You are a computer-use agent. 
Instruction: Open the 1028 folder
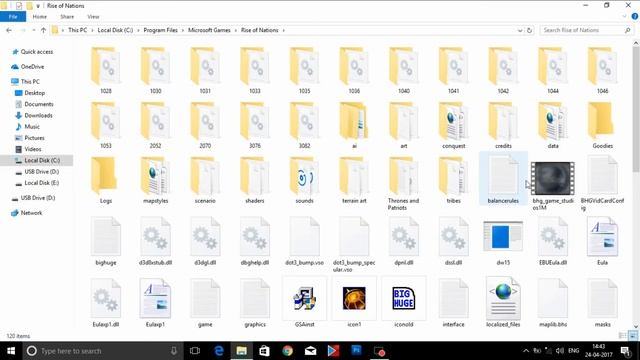106,71
